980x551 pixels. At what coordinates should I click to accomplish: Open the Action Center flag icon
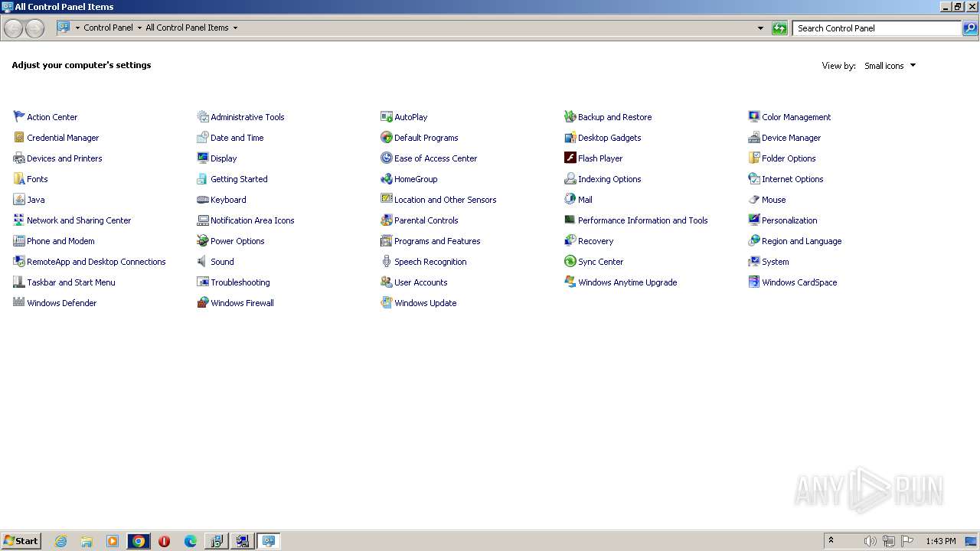point(19,116)
